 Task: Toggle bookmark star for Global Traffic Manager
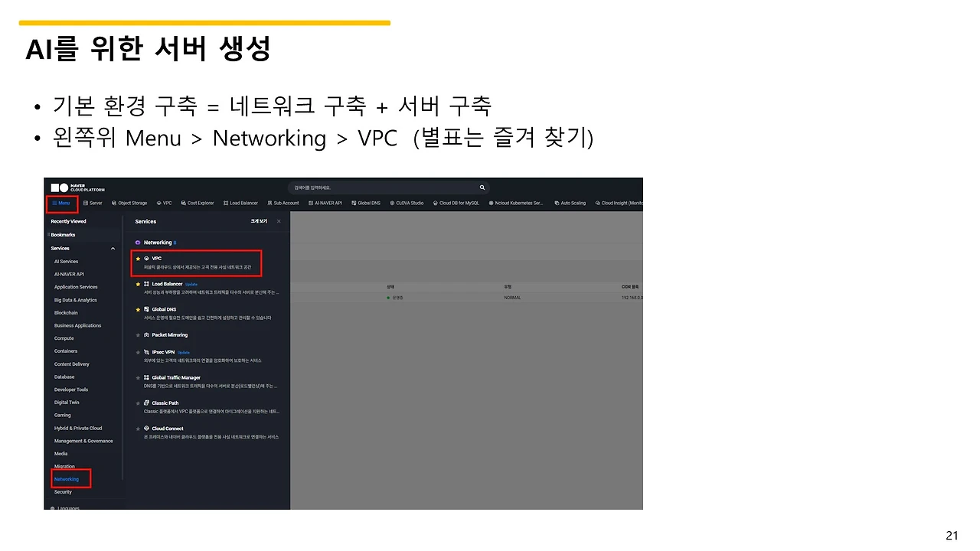point(139,377)
